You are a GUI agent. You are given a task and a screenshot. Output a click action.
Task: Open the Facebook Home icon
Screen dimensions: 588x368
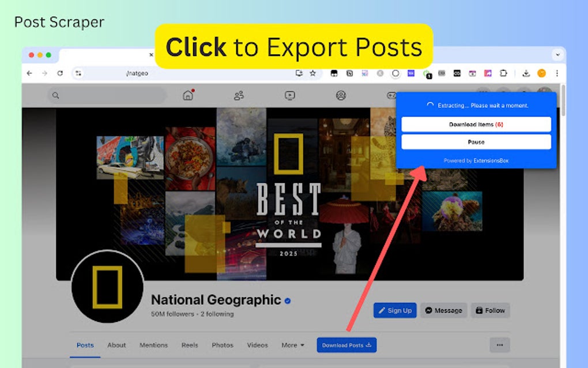pos(187,95)
